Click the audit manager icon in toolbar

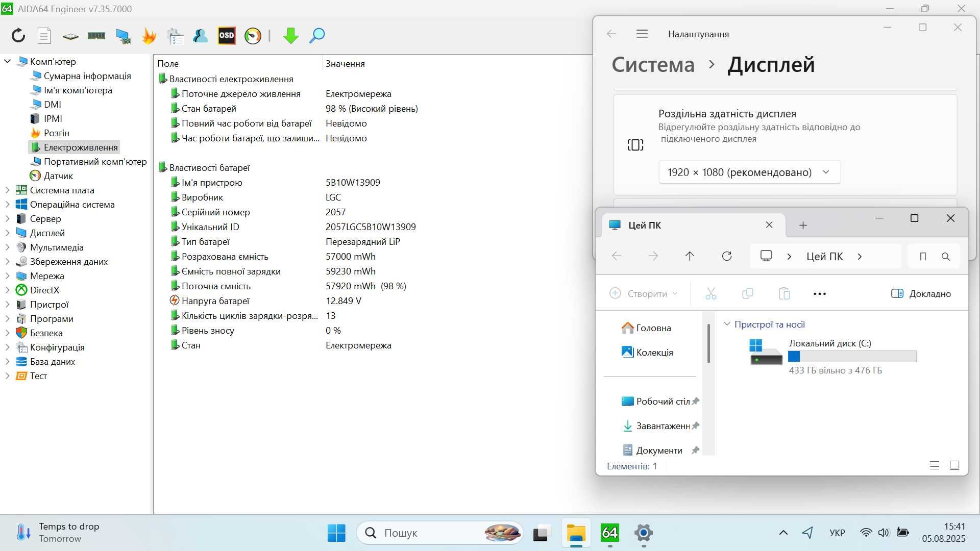pyautogui.click(x=175, y=36)
